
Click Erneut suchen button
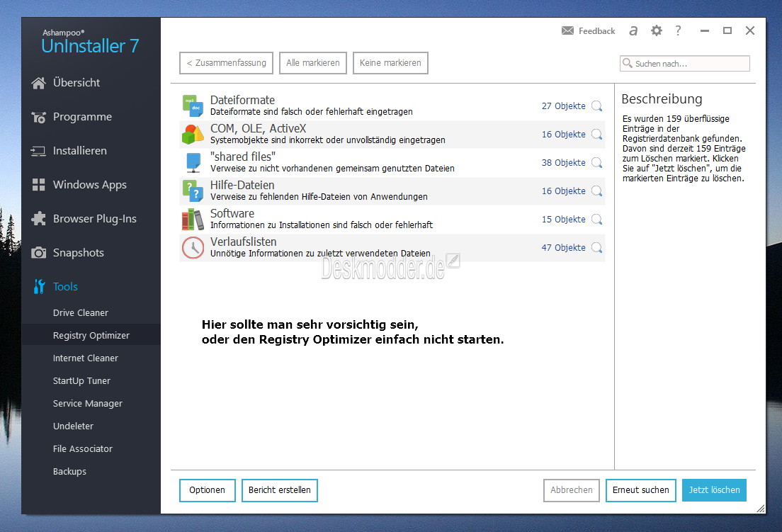641,491
